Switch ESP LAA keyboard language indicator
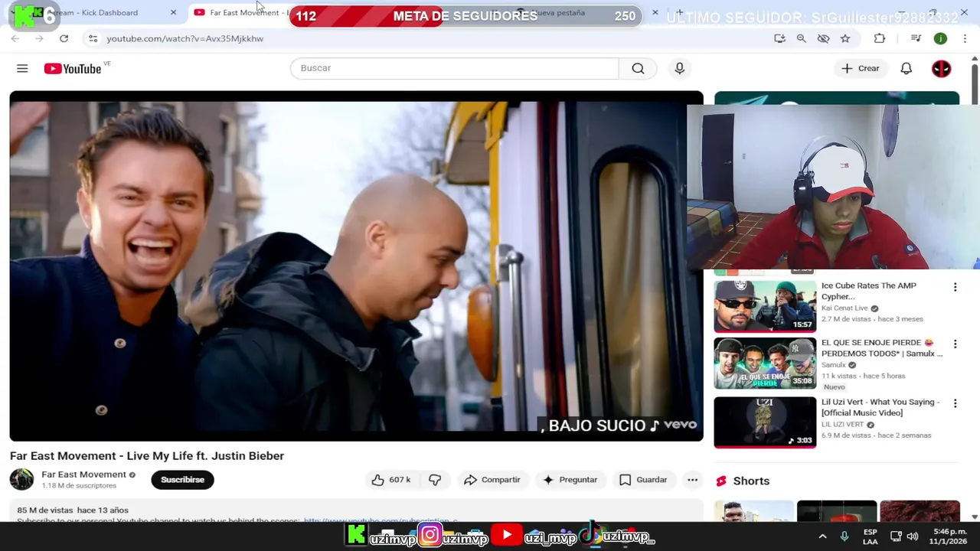The height and width of the screenshot is (551, 980). coord(871,536)
